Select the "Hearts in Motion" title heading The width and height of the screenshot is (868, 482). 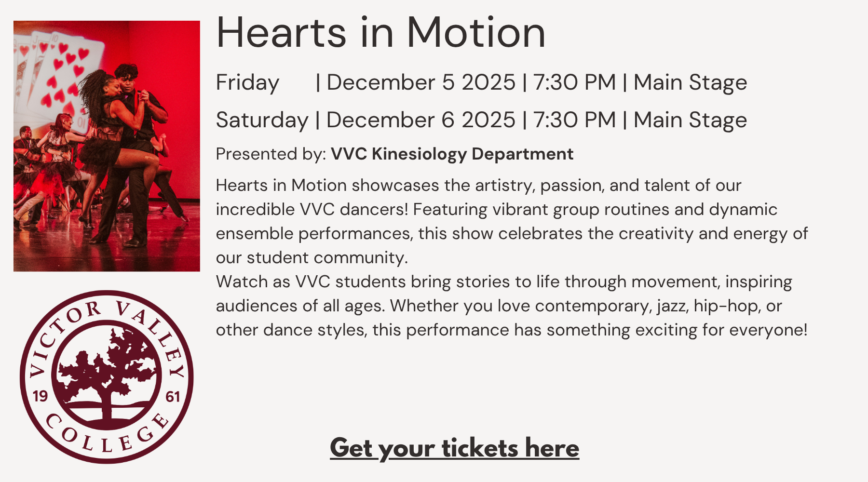[380, 33]
